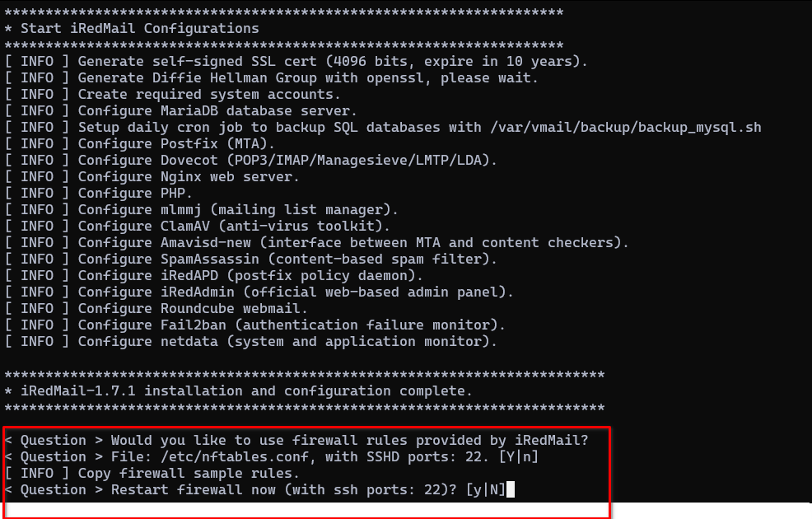Select the 'Configure MariaDB database server' line
This screenshot has width=812, height=519.
click(180, 111)
